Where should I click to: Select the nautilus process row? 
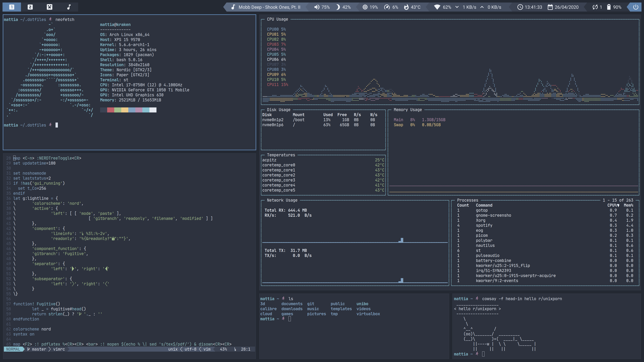[x=545, y=246]
